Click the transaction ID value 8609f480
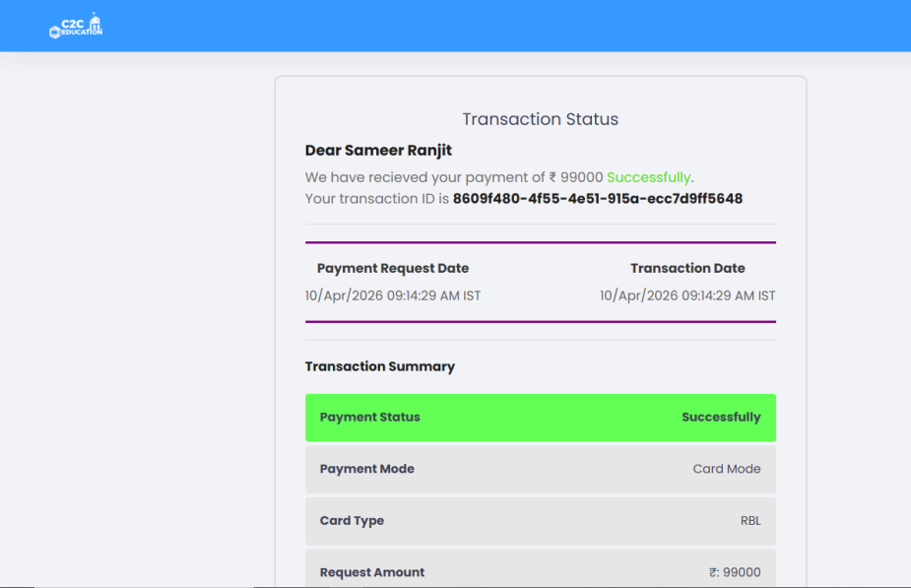The width and height of the screenshot is (911, 588). click(597, 198)
